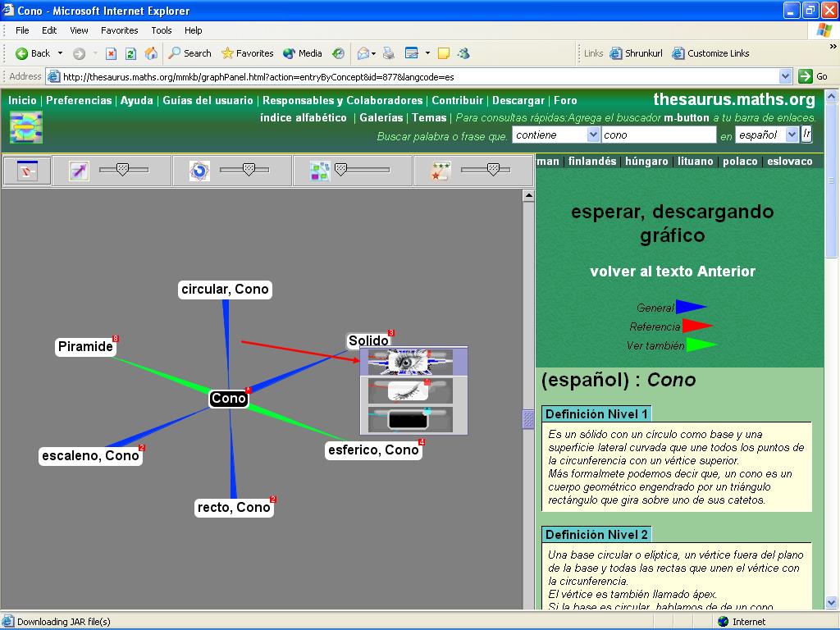Click the slider next to the stars icon
This screenshot has height=630, width=840.
point(492,170)
